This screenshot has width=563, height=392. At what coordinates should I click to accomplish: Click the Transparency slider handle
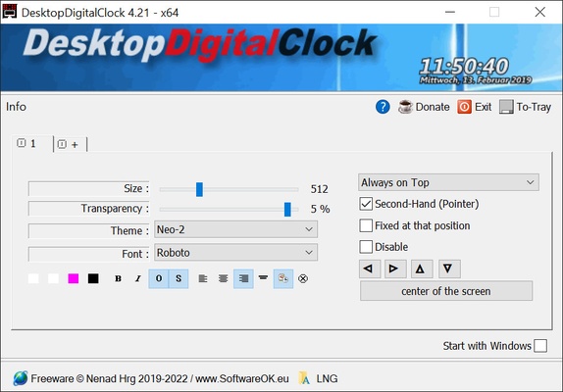[x=287, y=210]
